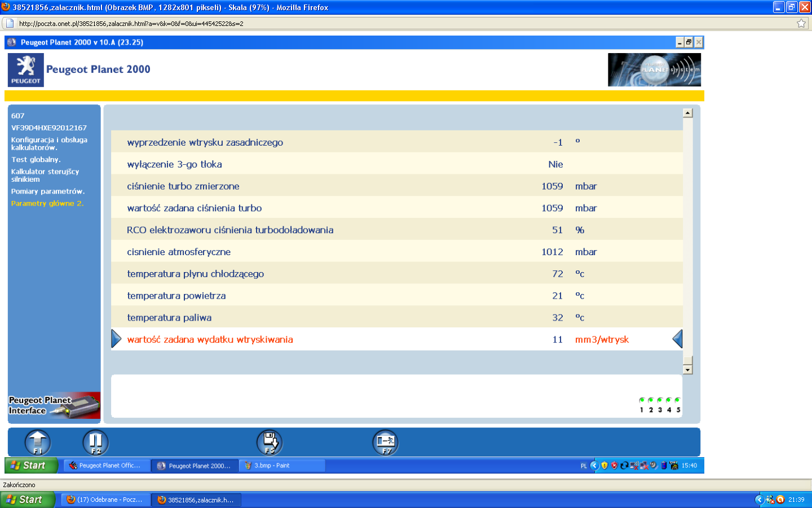This screenshot has height=508, width=812.
Task: Click the scroll up arrow of parameter list
Action: click(x=687, y=113)
